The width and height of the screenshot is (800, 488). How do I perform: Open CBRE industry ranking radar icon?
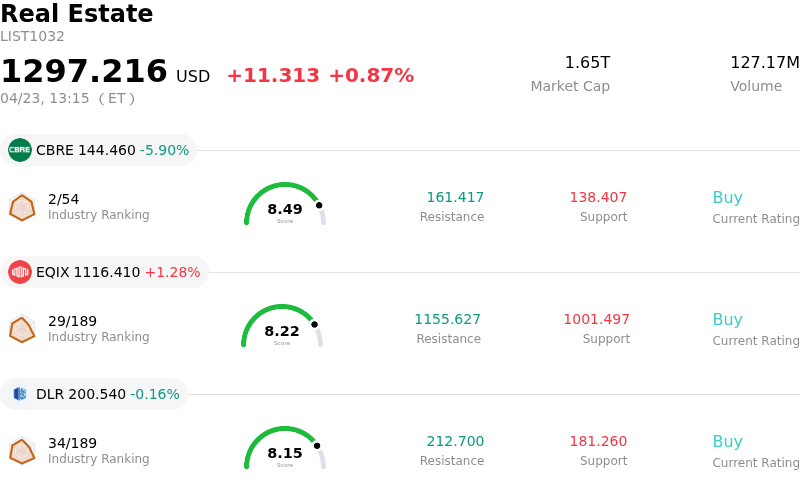[x=22, y=206]
